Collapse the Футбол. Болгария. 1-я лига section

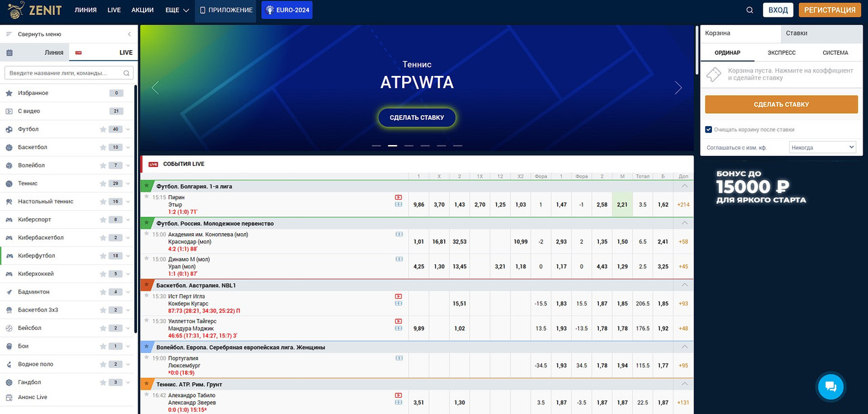(x=684, y=186)
